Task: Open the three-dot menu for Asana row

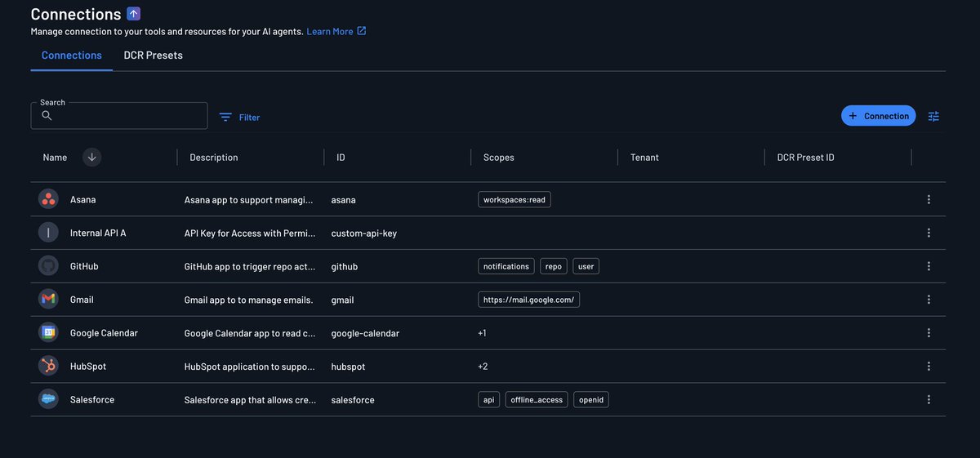Action: [x=929, y=199]
